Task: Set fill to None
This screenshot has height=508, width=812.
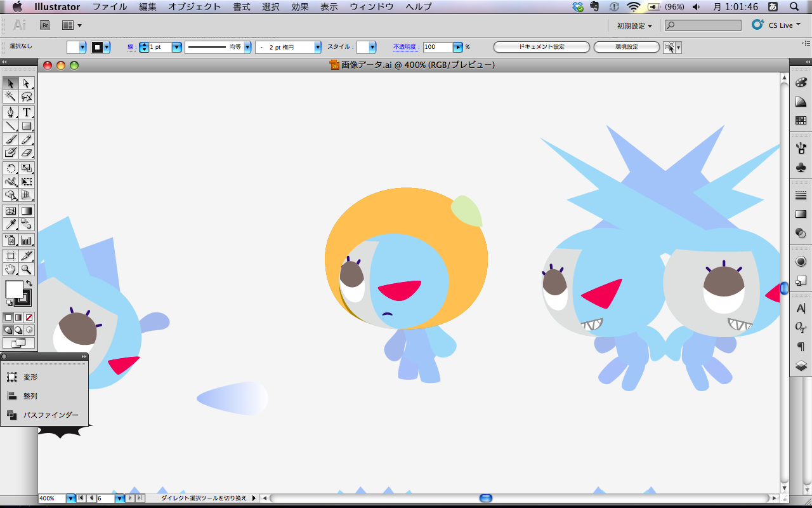Action: click(29, 317)
